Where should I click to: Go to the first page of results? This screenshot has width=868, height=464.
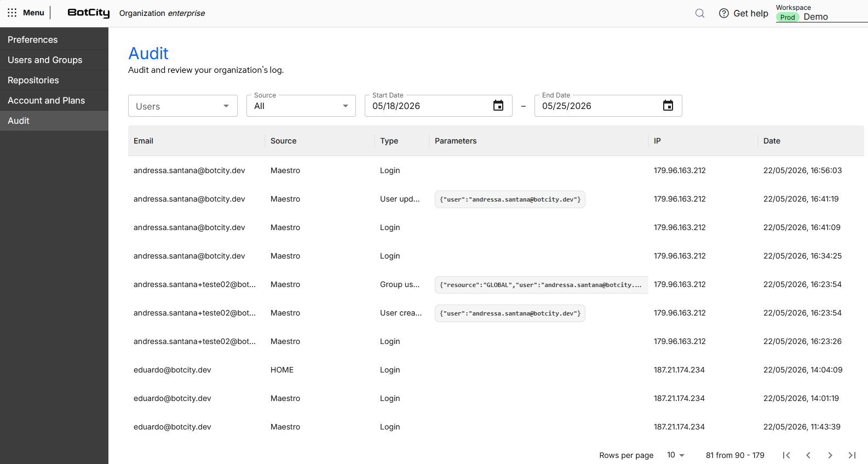(786, 455)
